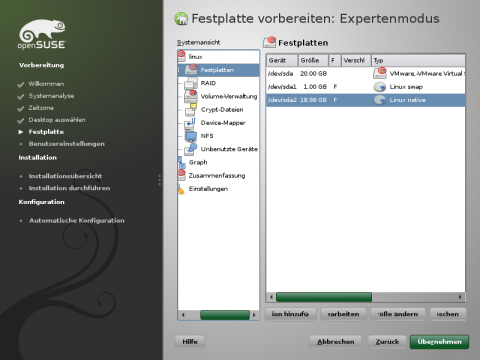Click the Crypt-Dateien icon

point(191,109)
